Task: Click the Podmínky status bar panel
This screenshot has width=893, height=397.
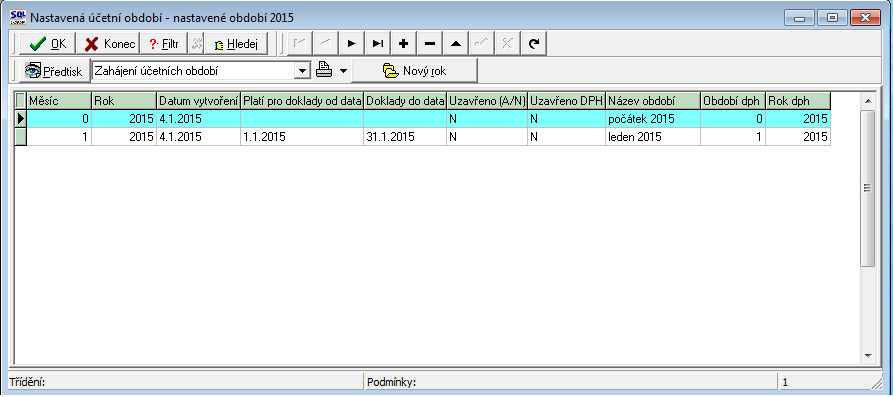Action: tap(570, 382)
